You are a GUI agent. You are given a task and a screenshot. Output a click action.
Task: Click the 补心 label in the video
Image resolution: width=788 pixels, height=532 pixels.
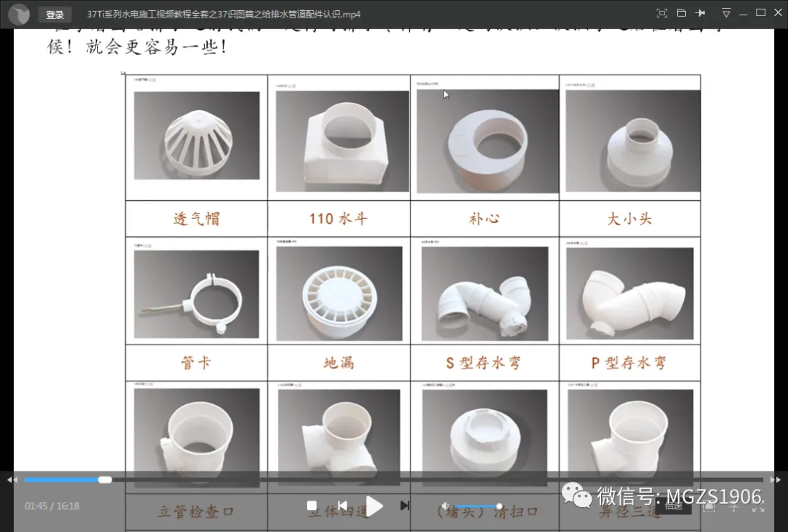pos(484,219)
